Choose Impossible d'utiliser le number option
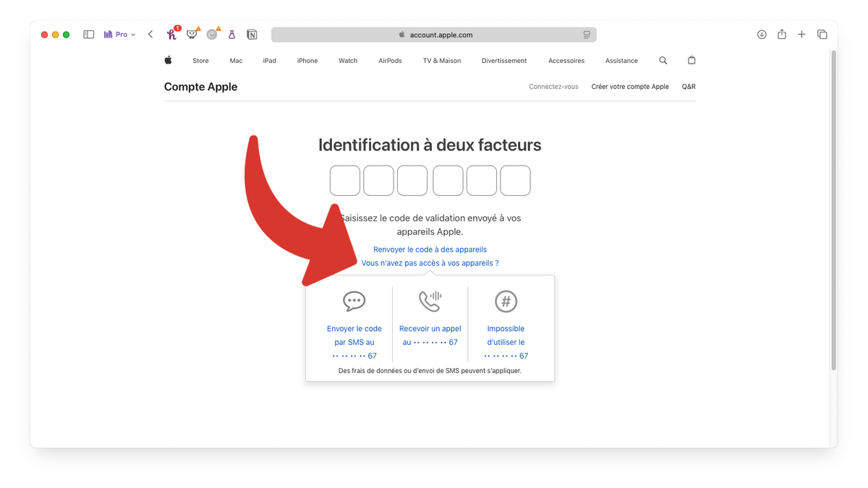Screen dimensions: 868x488 pos(506,342)
